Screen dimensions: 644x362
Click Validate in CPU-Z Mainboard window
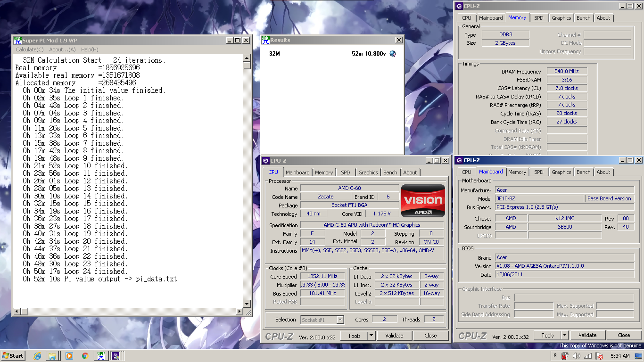coord(587,335)
